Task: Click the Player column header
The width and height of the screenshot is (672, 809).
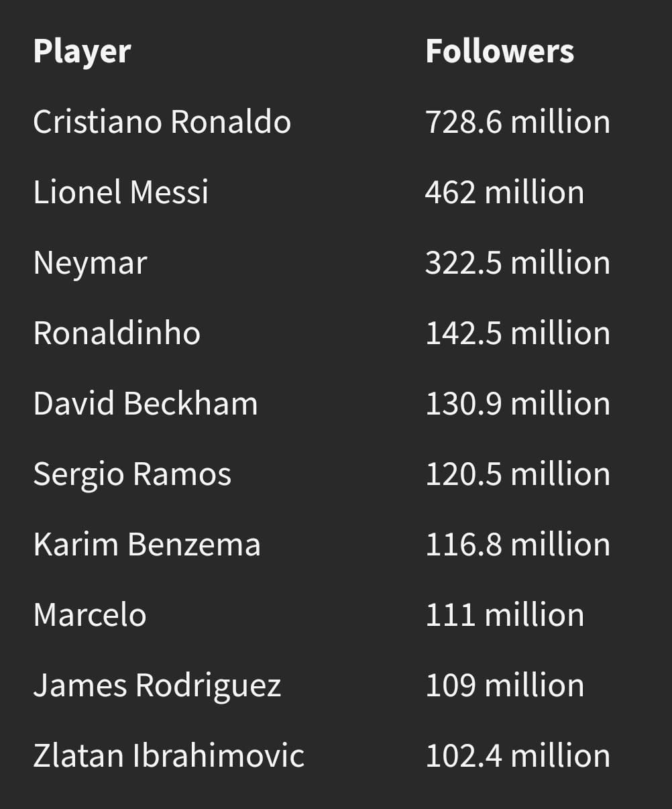Action: pos(82,52)
